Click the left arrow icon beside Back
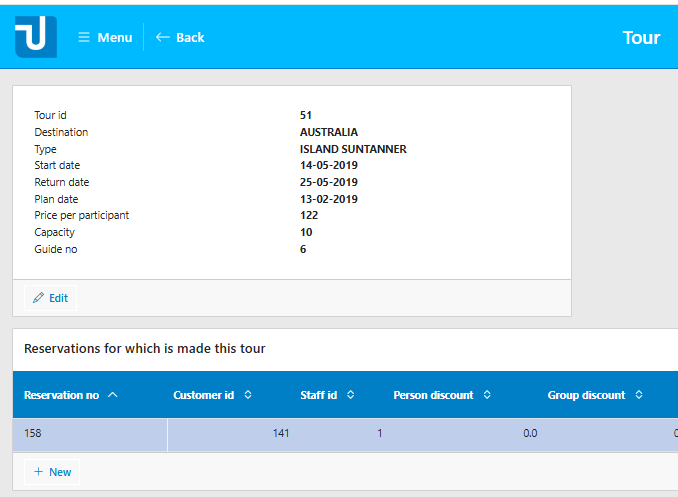This screenshot has width=678, height=497. click(x=163, y=38)
